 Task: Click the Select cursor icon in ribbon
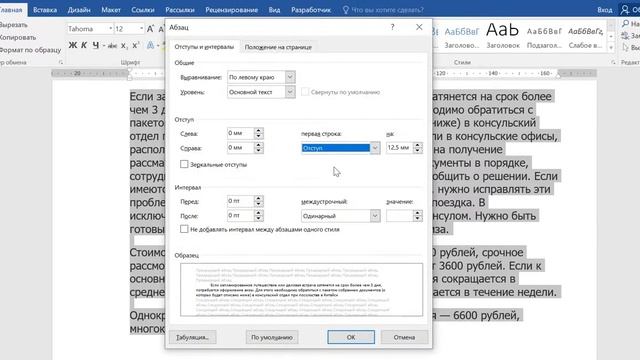coord(625,47)
